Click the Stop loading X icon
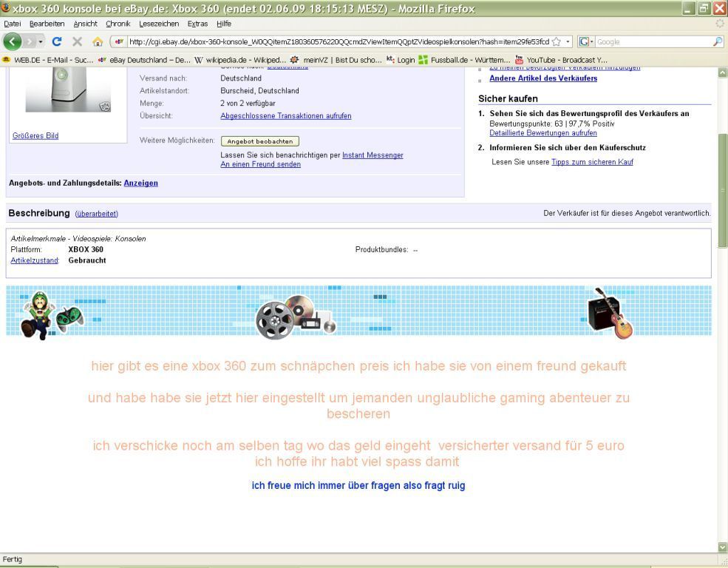 (77, 41)
